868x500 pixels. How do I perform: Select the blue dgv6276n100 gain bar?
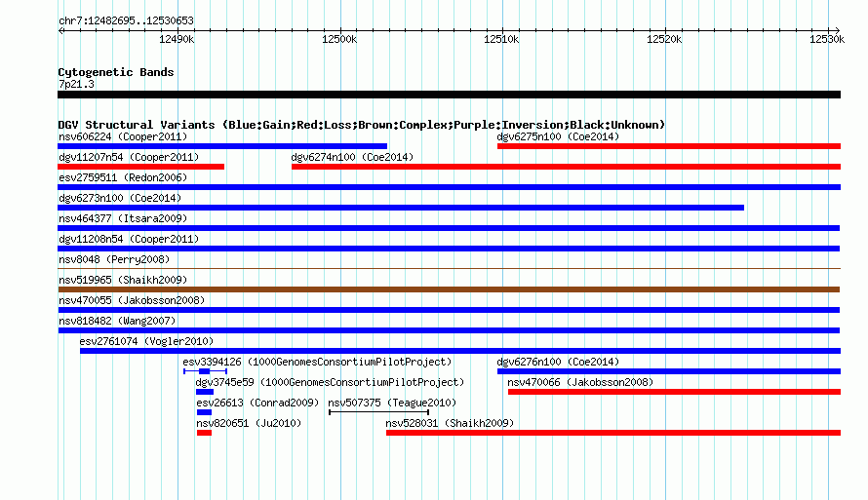(669, 371)
